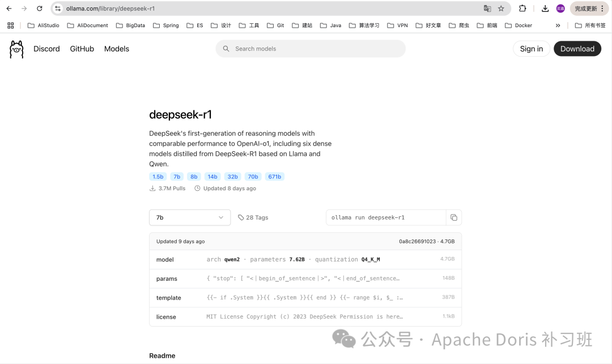This screenshot has width=612, height=364.
Task: Go to the Models page
Action: [x=116, y=49]
